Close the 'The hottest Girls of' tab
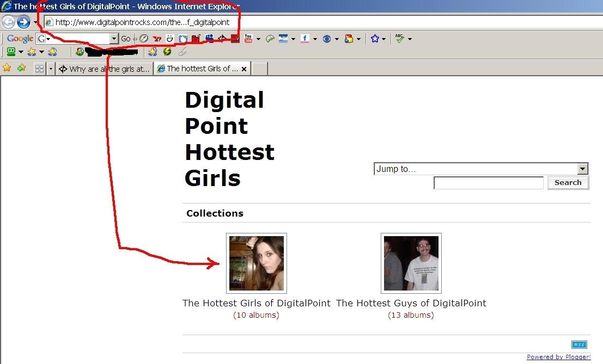This screenshot has height=364, width=603. pyautogui.click(x=244, y=69)
